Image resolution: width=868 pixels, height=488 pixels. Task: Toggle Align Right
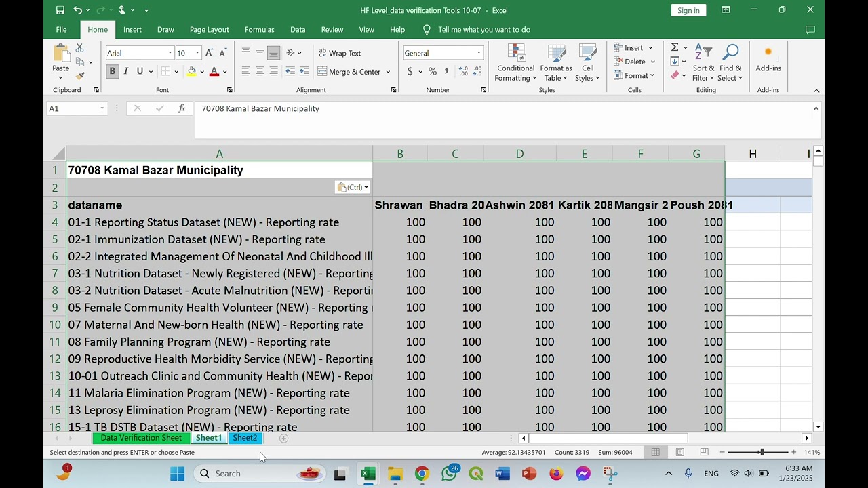point(274,71)
